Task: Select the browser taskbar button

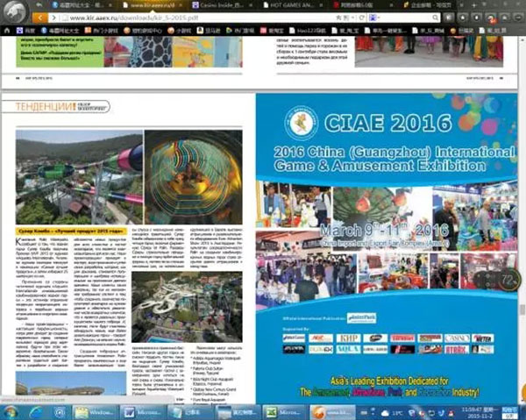Action: click(331, 412)
